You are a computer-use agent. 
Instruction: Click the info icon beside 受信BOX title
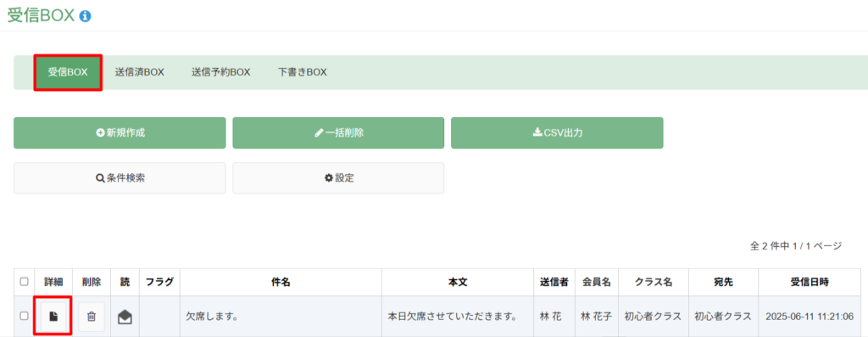pos(86,16)
